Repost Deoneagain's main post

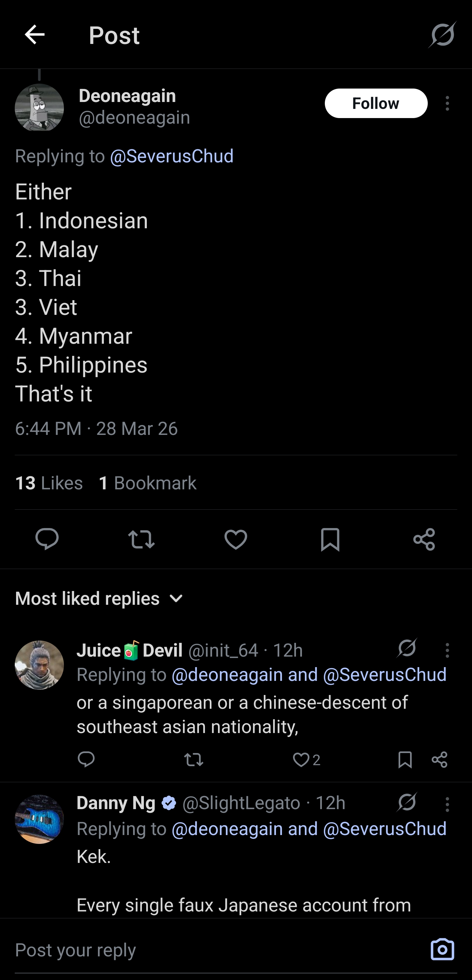coord(141,539)
